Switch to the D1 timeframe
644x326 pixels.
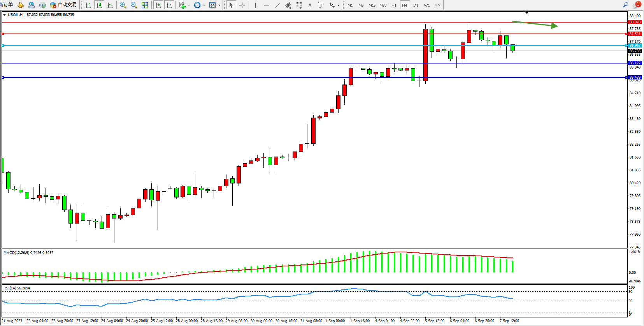(416, 5)
